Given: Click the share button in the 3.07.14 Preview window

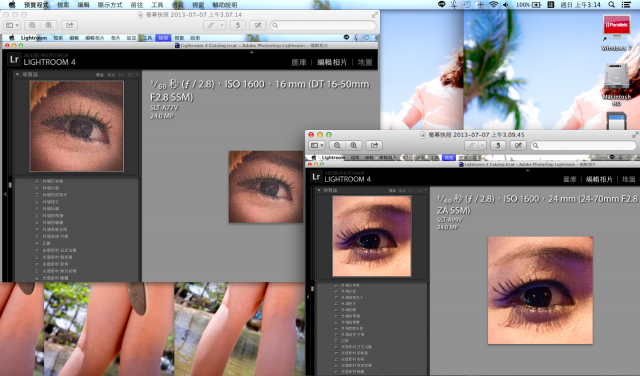Looking at the screenshot, I should (x=69, y=25).
